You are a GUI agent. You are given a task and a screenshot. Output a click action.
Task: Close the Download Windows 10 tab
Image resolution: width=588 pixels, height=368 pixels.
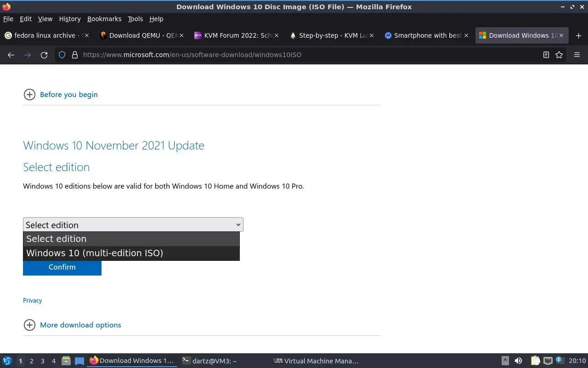(561, 35)
